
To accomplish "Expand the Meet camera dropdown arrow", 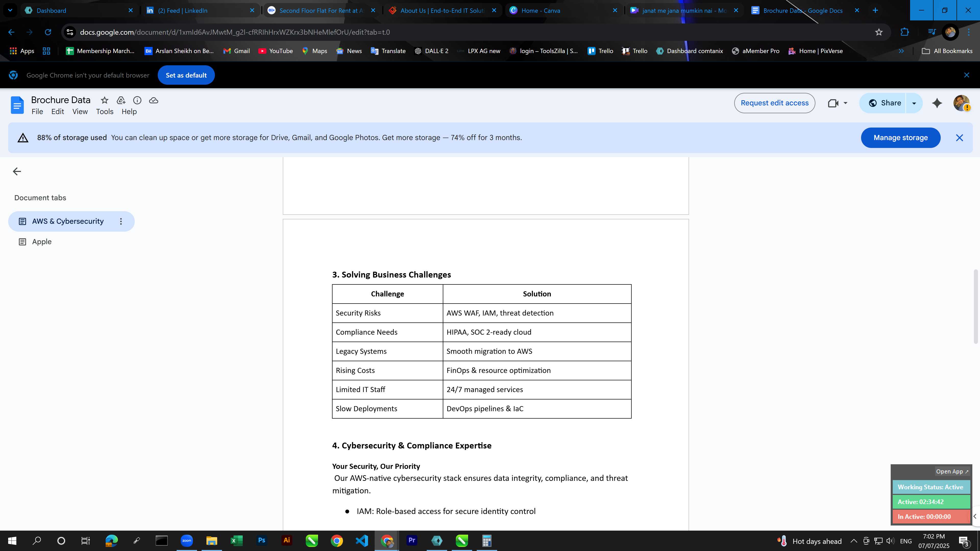I will coord(845,103).
